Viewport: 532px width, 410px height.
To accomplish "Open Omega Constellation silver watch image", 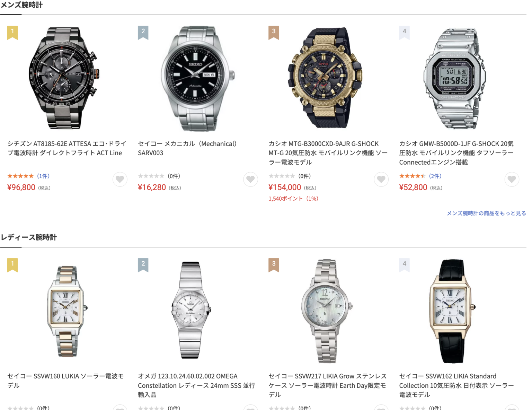I will pyautogui.click(x=191, y=310).
